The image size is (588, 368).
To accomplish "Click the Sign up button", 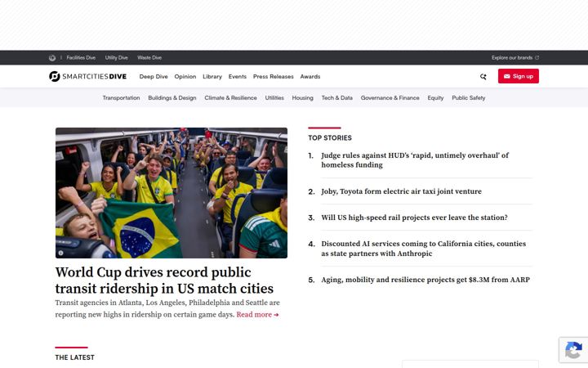I will 519,76.
